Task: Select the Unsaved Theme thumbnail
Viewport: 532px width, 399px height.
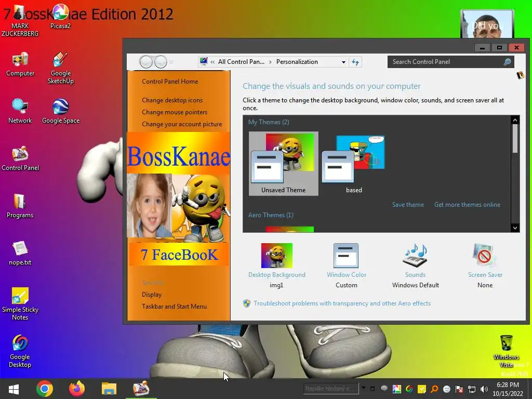Action: coord(283,164)
